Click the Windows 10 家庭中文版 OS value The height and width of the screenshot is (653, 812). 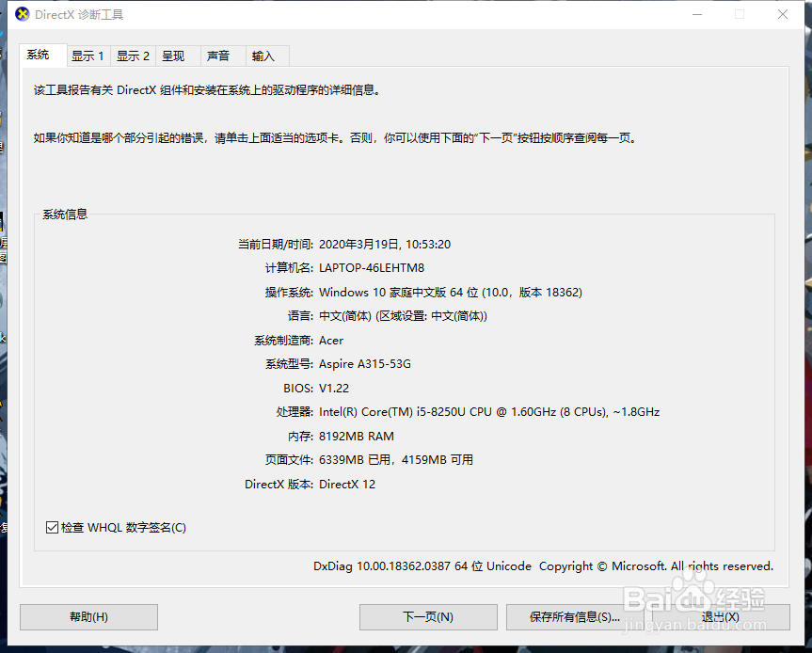[450, 293]
